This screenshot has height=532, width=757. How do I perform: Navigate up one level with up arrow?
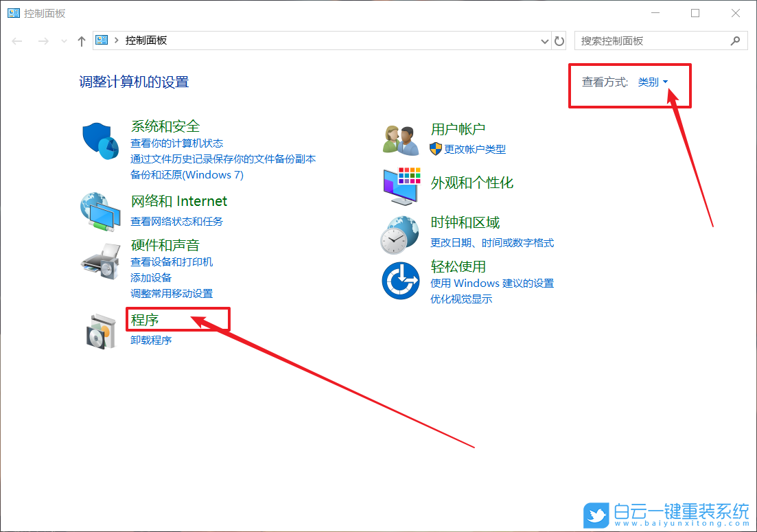(81, 41)
